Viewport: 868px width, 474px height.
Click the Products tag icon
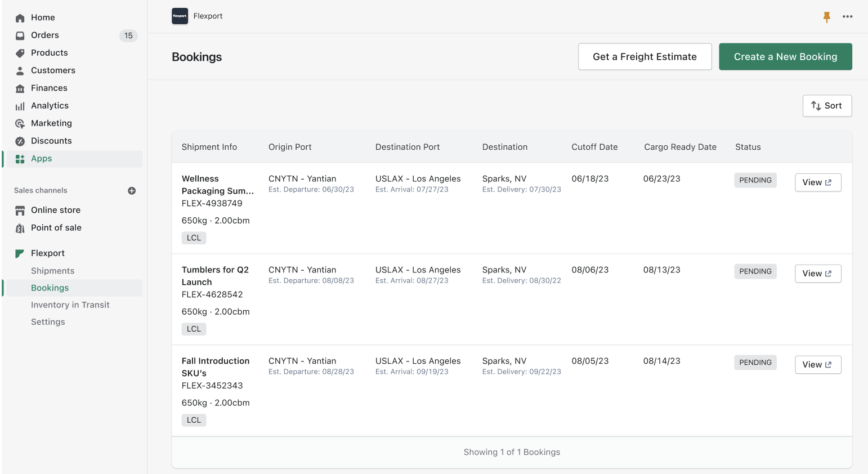point(20,53)
